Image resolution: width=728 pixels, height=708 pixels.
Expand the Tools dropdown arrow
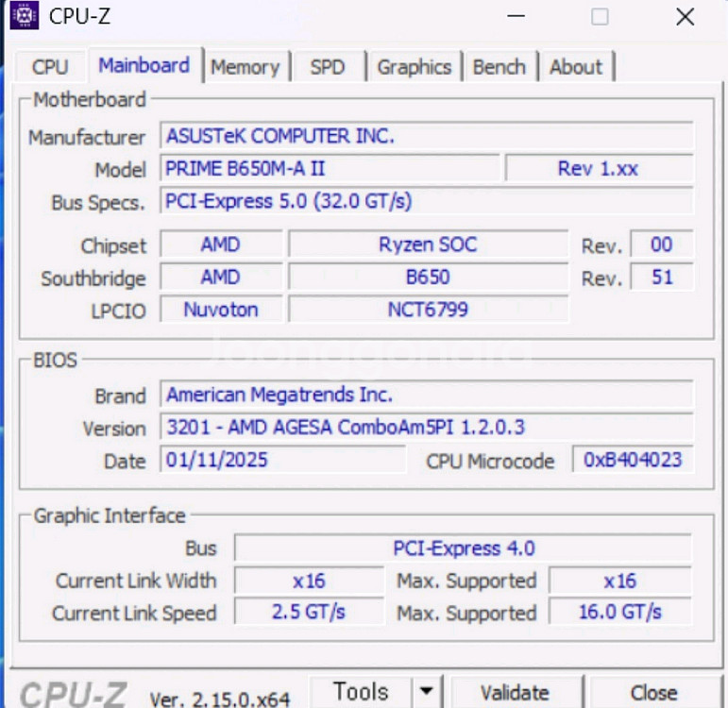click(426, 692)
